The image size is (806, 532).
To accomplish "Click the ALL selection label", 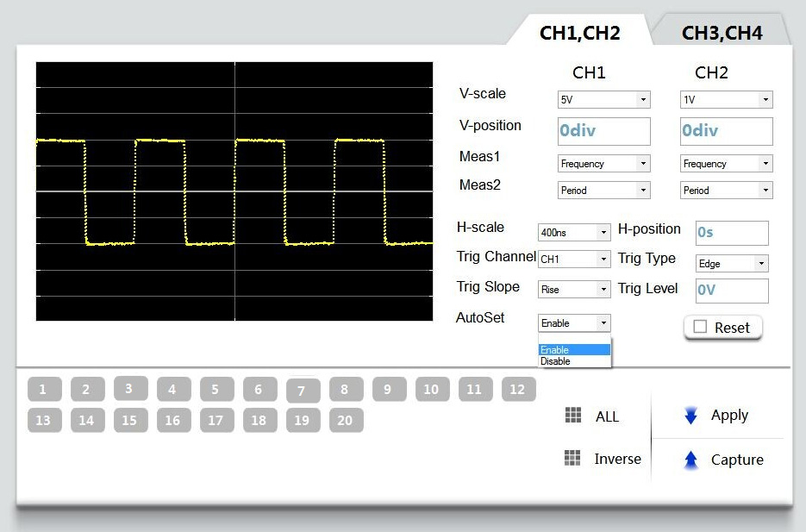I will coord(607,416).
